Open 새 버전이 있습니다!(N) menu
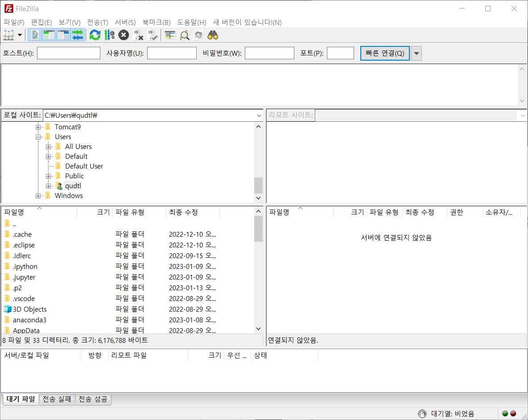 (x=247, y=23)
